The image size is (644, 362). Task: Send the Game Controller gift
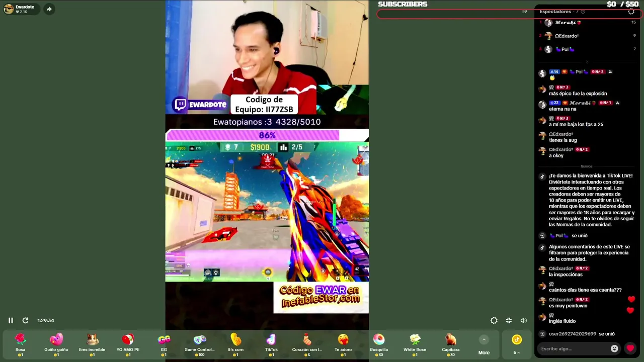point(200,344)
